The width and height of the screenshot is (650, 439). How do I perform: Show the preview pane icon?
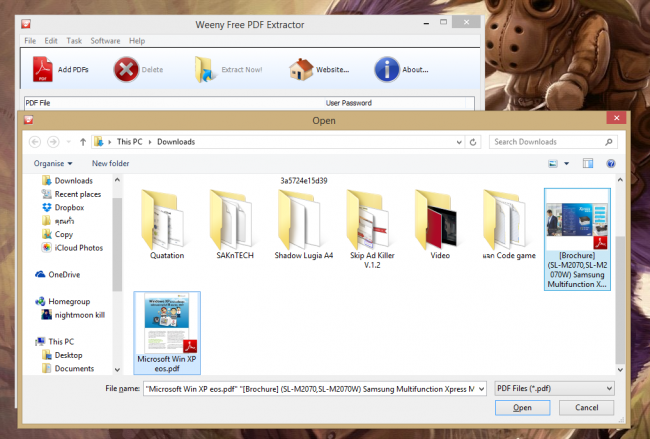588,164
